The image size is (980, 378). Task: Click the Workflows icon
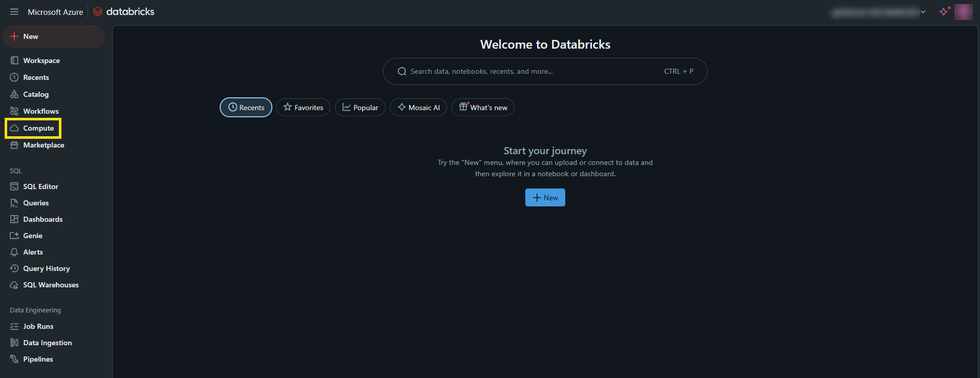coord(14,111)
